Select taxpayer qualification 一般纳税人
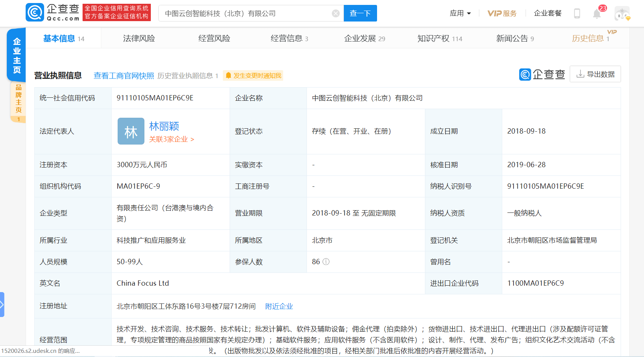This screenshot has height=357, width=644. 524,213
